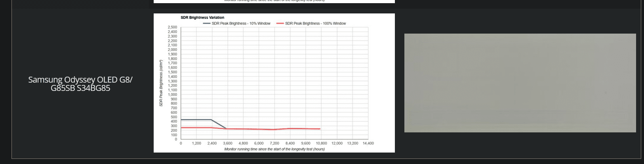This screenshot has height=164, width=644.
Task: Click the partially visible chart above SDR chart
Action: pyautogui.click(x=274, y=2)
